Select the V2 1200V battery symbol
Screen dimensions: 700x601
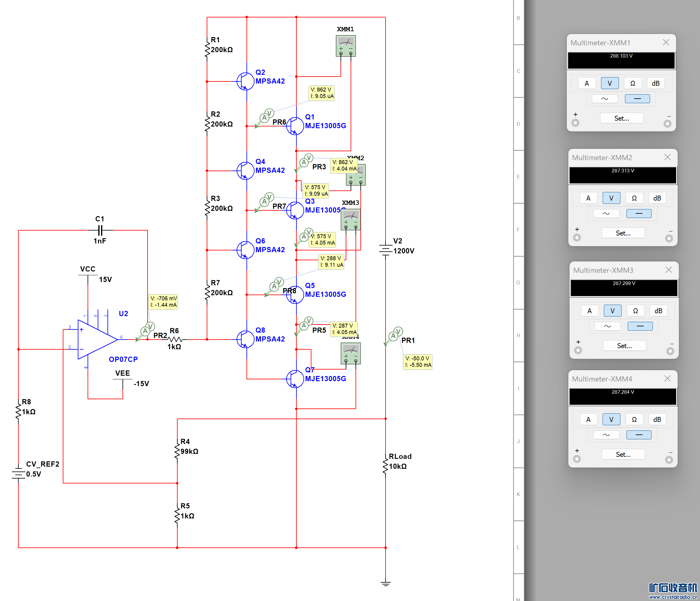(x=385, y=250)
